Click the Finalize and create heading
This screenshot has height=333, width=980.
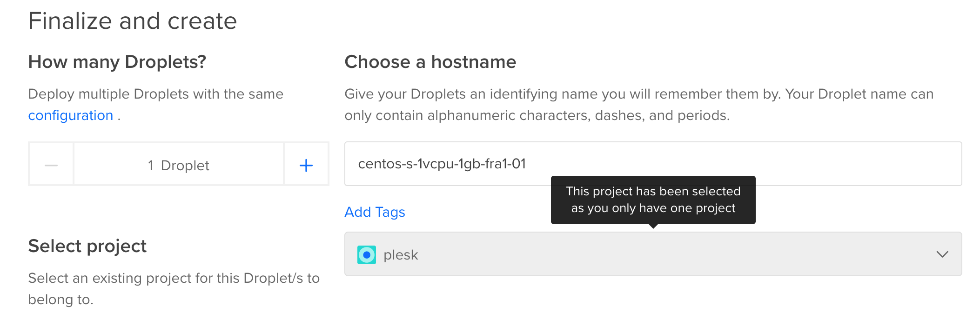tap(133, 21)
